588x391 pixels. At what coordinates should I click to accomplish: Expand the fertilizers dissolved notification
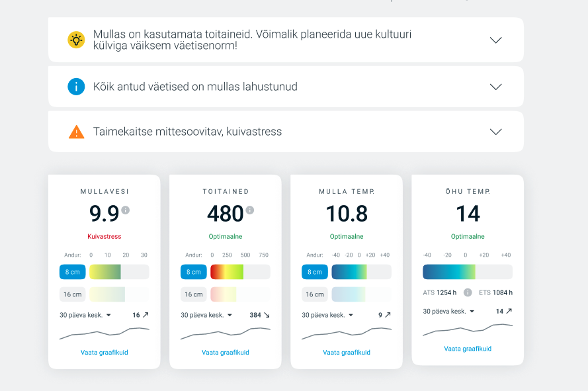pyautogui.click(x=495, y=87)
